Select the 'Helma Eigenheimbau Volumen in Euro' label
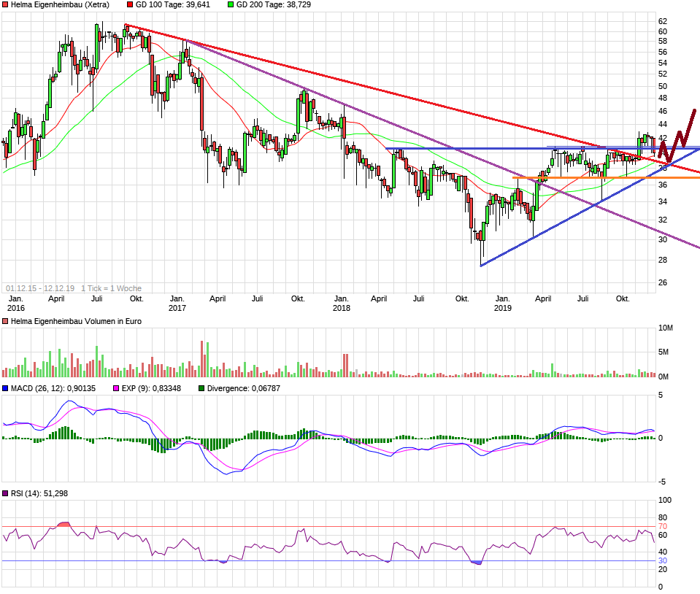This screenshot has width=700, height=594. [76, 321]
